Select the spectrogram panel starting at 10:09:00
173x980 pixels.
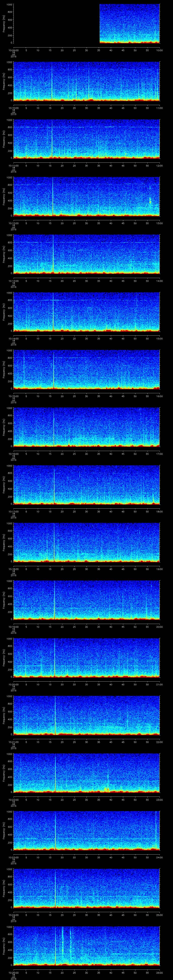click(x=86, y=24)
